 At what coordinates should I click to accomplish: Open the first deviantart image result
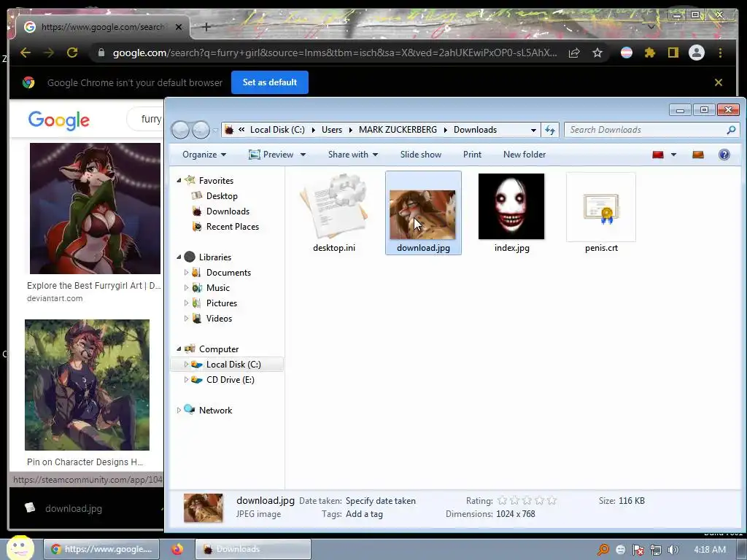(x=95, y=209)
